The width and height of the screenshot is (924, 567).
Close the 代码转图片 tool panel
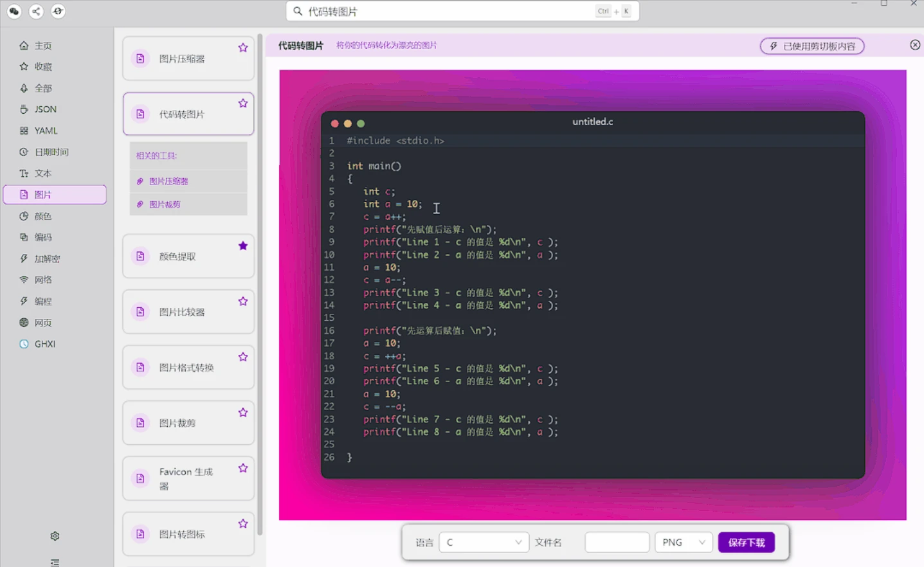(x=915, y=45)
